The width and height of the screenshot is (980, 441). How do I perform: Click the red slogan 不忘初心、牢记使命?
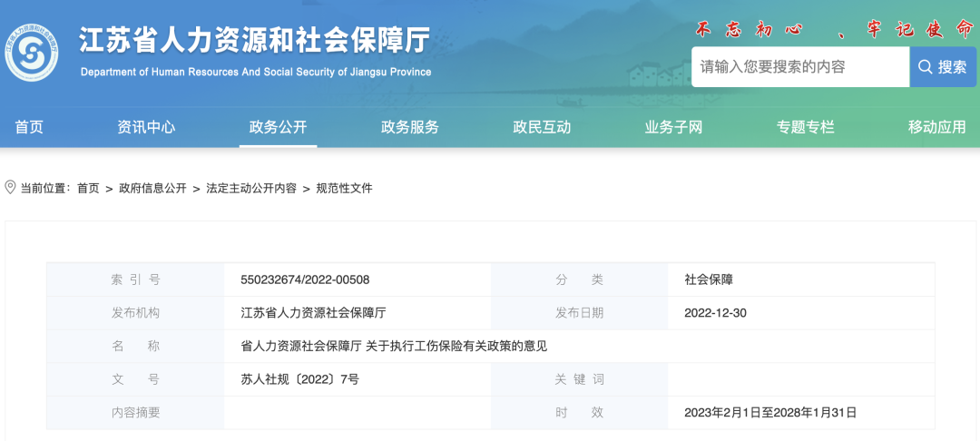(835, 30)
